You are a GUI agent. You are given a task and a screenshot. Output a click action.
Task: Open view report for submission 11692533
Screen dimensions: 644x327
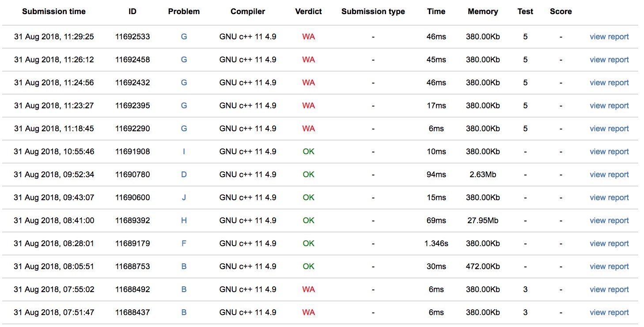pyautogui.click(x=609, y=37)
